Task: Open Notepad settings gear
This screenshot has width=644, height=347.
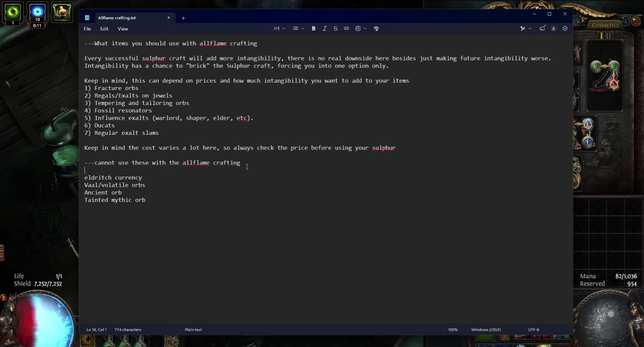Action: pos(565,29)
